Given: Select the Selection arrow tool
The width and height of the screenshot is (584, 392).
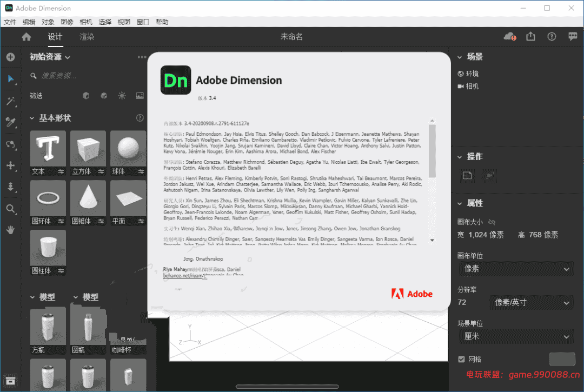Looking at the screenshot, I should 11,79.
